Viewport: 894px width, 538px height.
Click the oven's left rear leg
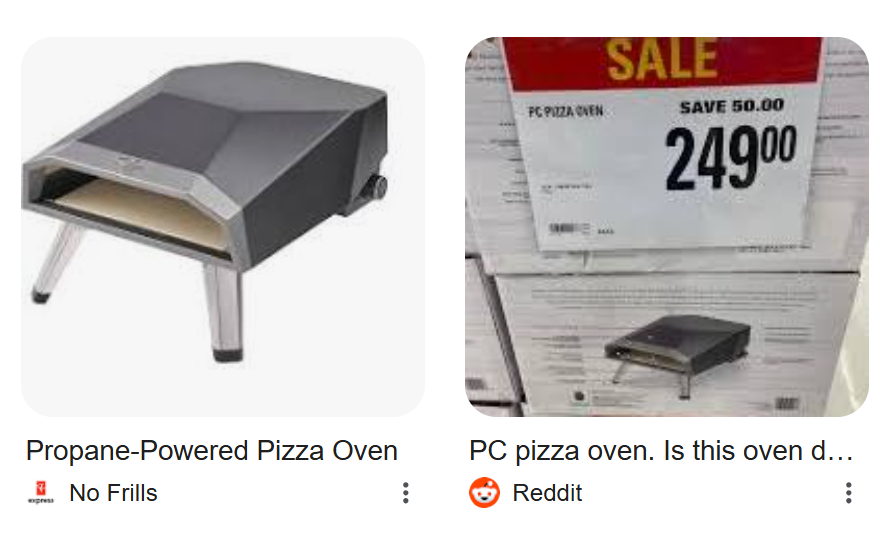click(55, 263)
